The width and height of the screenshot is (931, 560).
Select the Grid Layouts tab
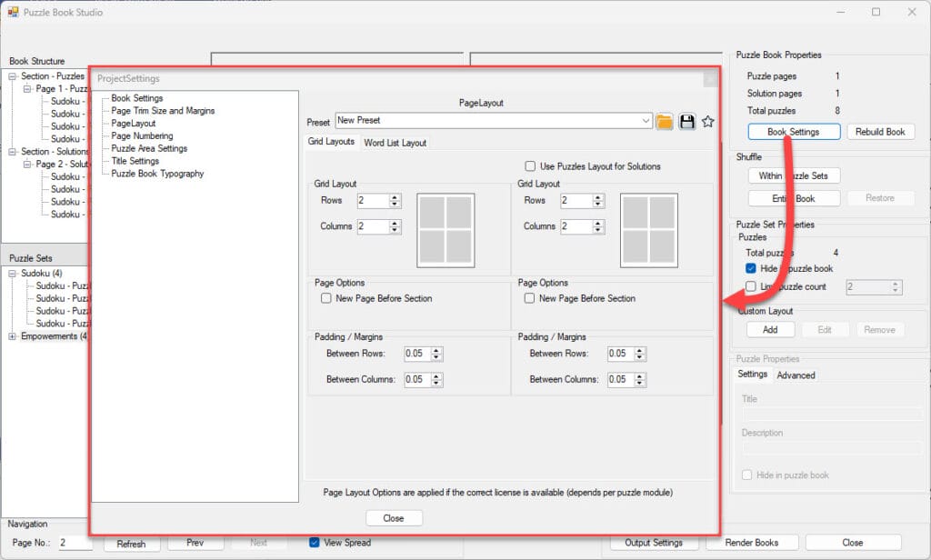click(x=331, y=142)
